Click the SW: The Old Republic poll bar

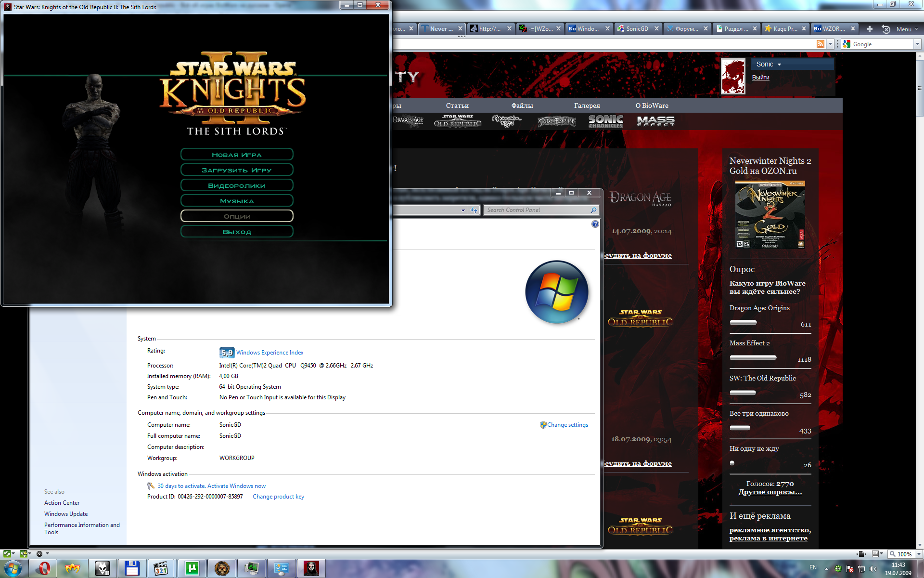pos(743,393)
